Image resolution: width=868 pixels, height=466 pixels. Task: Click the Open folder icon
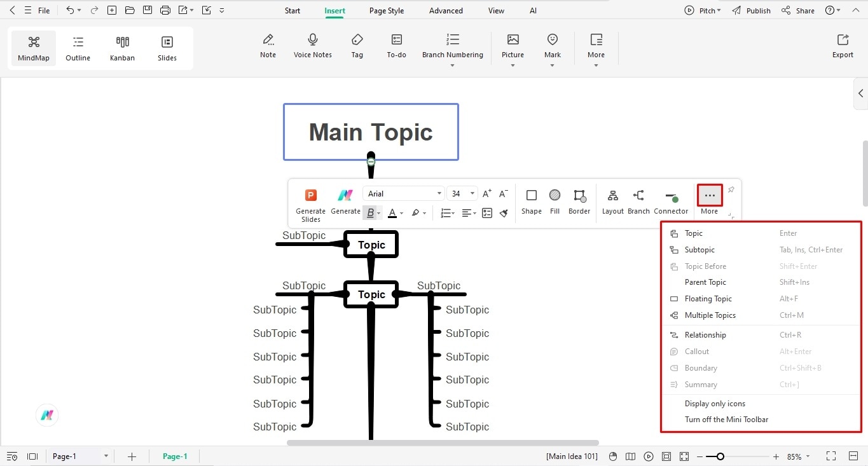pos(130,10)
